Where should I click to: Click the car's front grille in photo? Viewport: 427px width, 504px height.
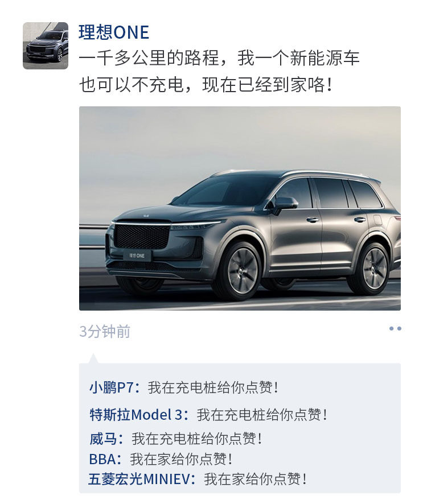[142, 237]
